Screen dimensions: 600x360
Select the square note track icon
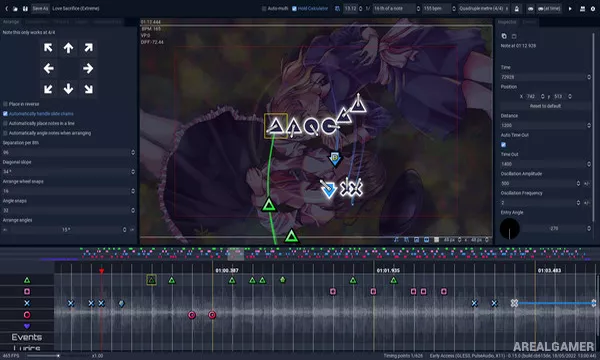tap(27, 292)
